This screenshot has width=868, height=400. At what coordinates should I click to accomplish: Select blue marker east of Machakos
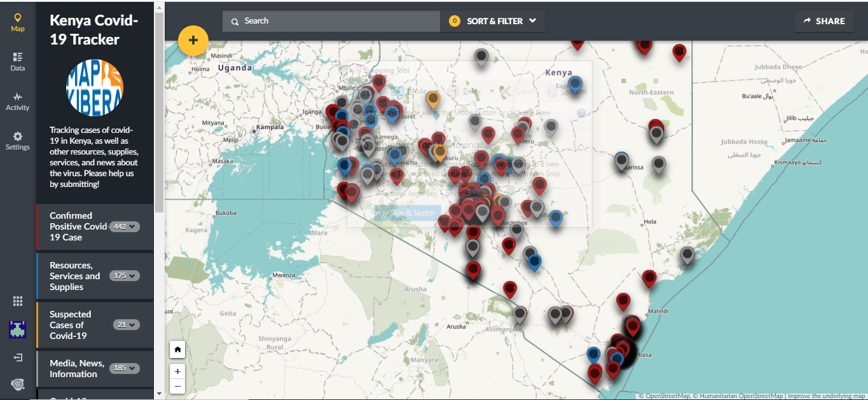click(556, 218)
